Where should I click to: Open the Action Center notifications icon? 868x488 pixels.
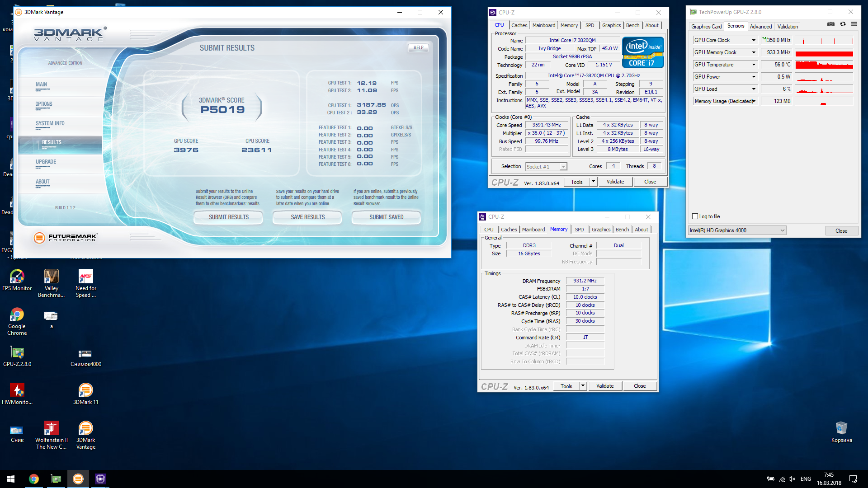tap(853, 479)
